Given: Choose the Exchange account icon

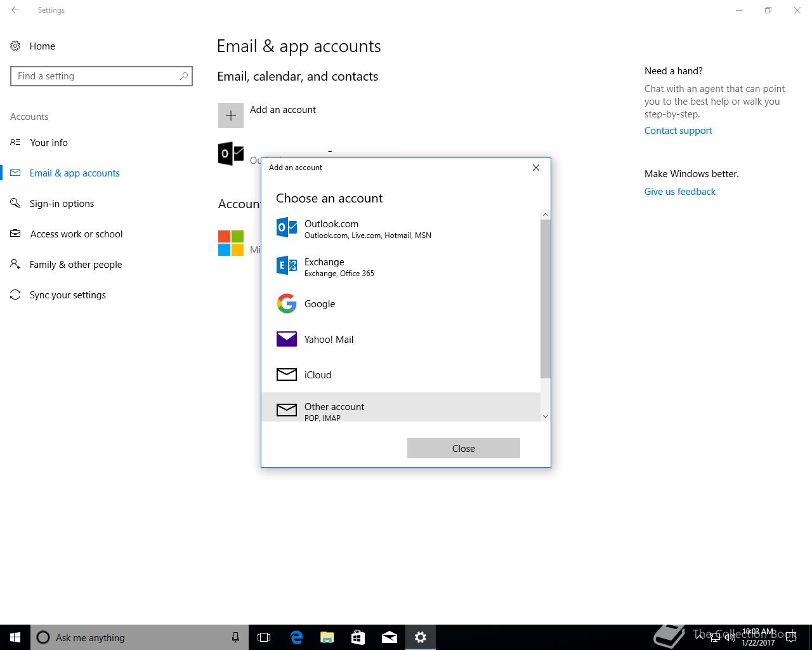Looking at the screenshot, I should point(287,266).
